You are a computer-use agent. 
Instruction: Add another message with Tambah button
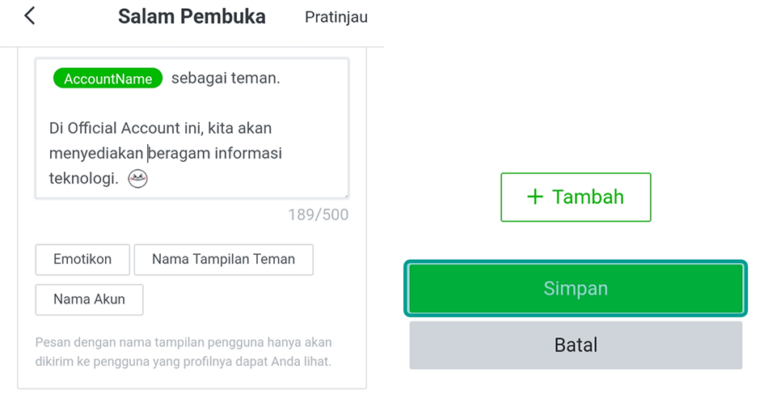click(576, 197)
